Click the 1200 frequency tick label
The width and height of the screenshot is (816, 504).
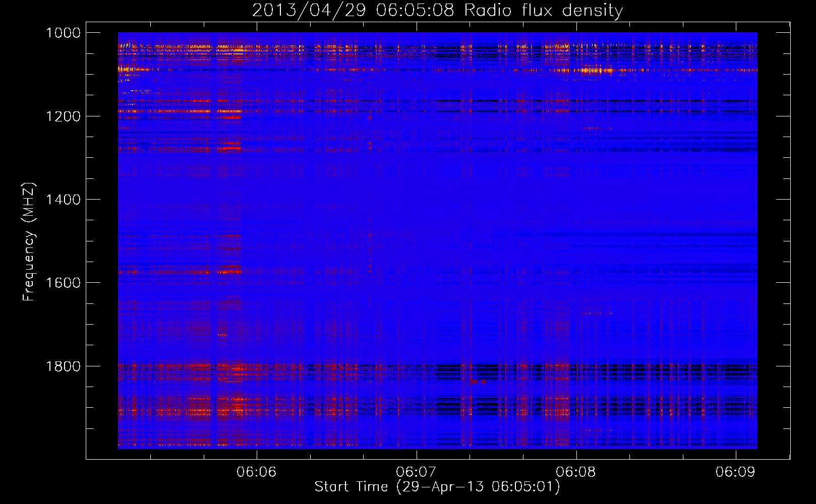click(x=63, y=116)
